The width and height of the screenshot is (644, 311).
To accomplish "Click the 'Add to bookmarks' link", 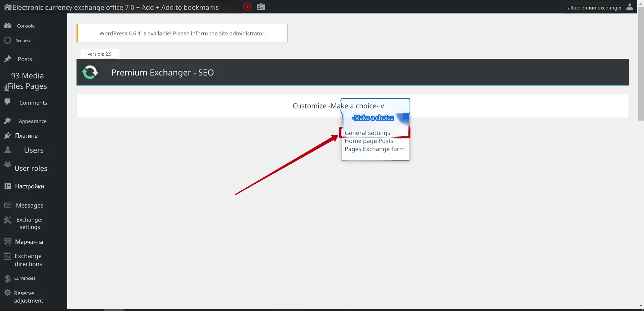I will 190,7.
